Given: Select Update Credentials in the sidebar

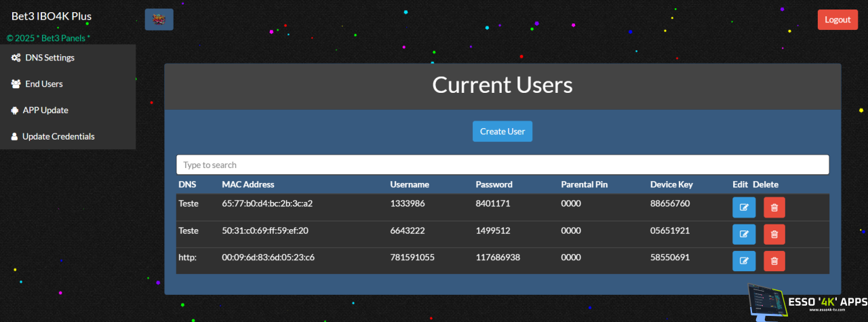Looking at the screenshot, I should (58, 136).
